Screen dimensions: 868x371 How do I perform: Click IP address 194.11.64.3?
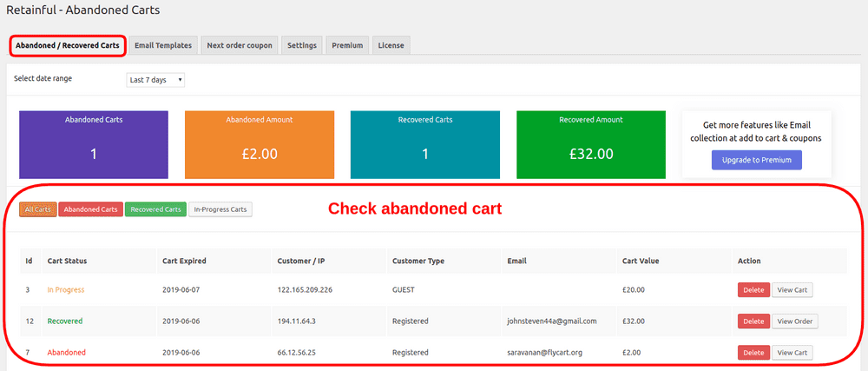pos(296,321)
